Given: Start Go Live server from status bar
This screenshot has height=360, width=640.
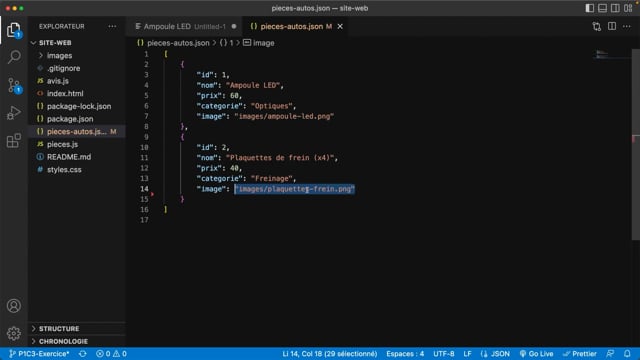Looking at the screenshot, I should [536, 353].
